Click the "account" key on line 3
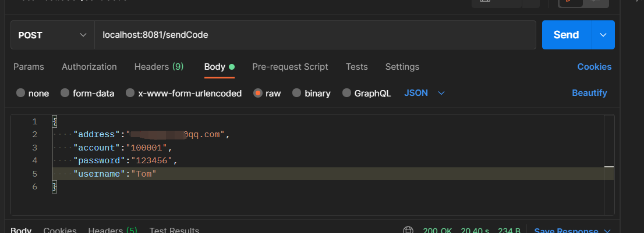This screenshot has width=644, height=233. [97, 148]
